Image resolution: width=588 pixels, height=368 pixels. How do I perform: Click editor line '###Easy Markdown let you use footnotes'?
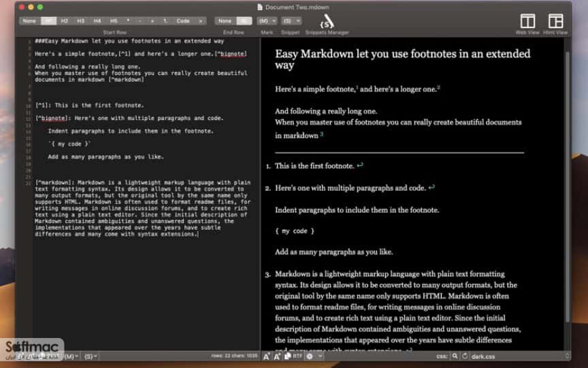pos(129,41)
